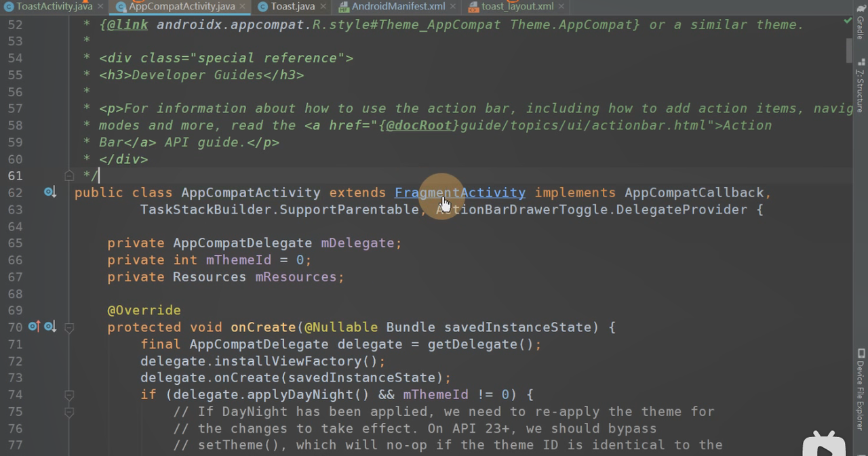Viewport: 868px width, 456px height.
Task: Click DelegateProvider on line 63
Action: (682, 209)
